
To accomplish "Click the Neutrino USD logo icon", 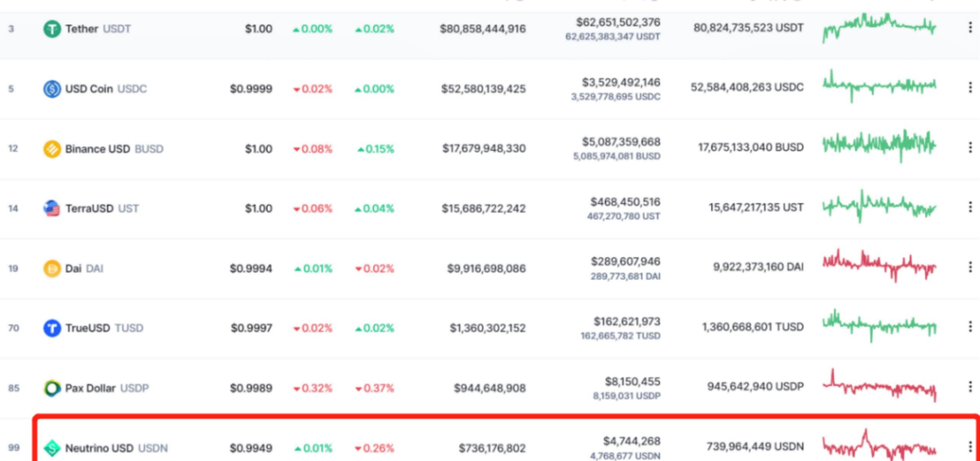I will [52, 448].
